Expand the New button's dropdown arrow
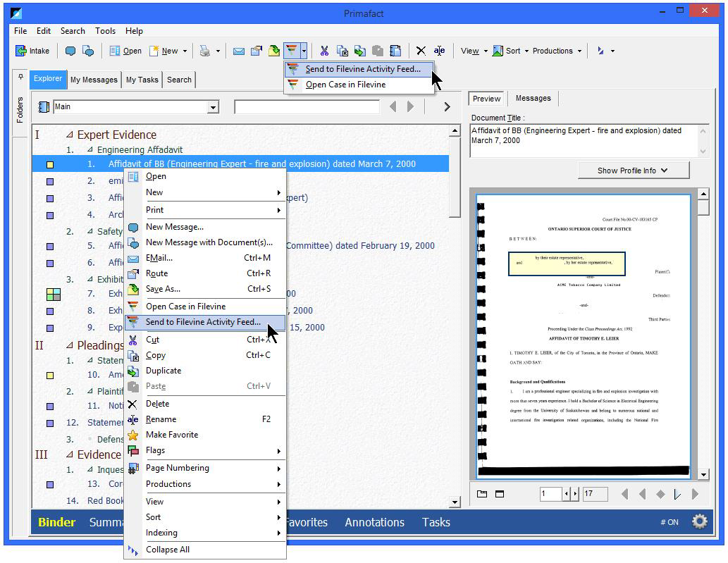Screen dimensions: 728x563 [186, 50]
